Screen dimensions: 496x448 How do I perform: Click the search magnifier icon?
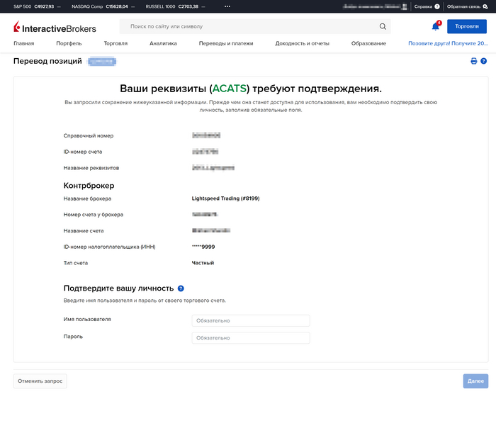[383, 27]
